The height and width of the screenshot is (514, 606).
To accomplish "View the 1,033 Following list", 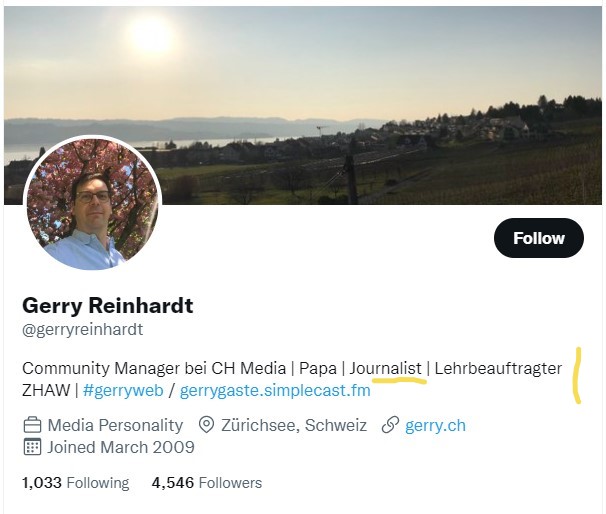I will 75,483.
